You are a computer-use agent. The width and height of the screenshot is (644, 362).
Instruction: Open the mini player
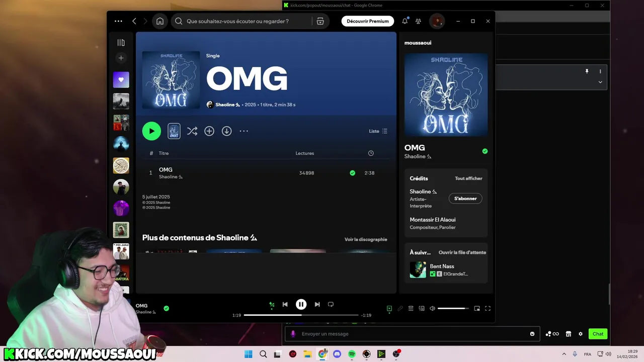pyautogui.click(x=477, y=309)
